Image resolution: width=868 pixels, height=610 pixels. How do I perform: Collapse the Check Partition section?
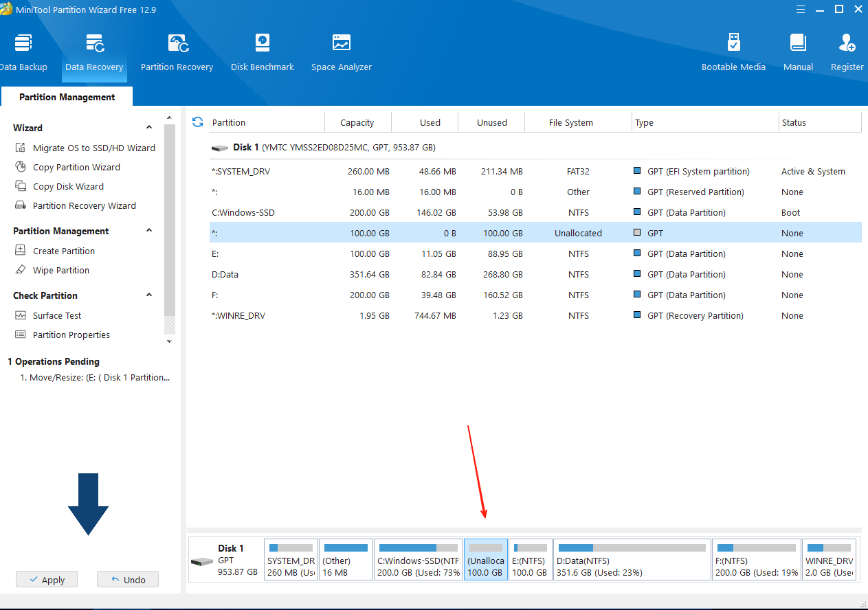point(149,295)
